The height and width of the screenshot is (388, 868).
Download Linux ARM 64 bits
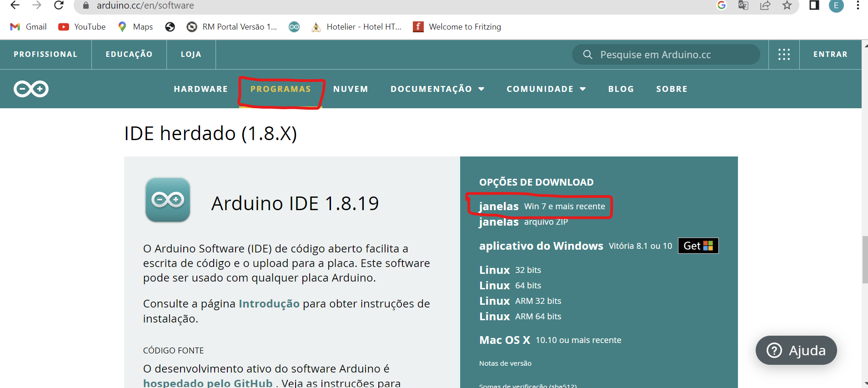pos(520,317)
